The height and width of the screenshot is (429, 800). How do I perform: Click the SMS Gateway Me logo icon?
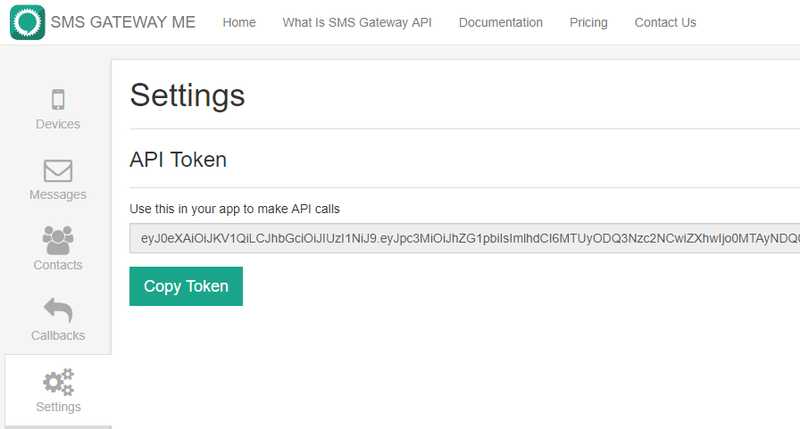[28, 22]
